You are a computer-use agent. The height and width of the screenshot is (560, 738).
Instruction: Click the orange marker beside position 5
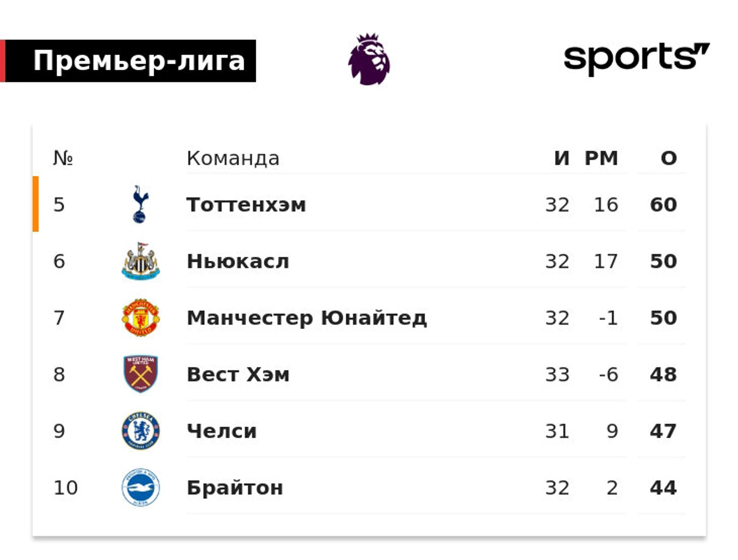click(35, 204)
